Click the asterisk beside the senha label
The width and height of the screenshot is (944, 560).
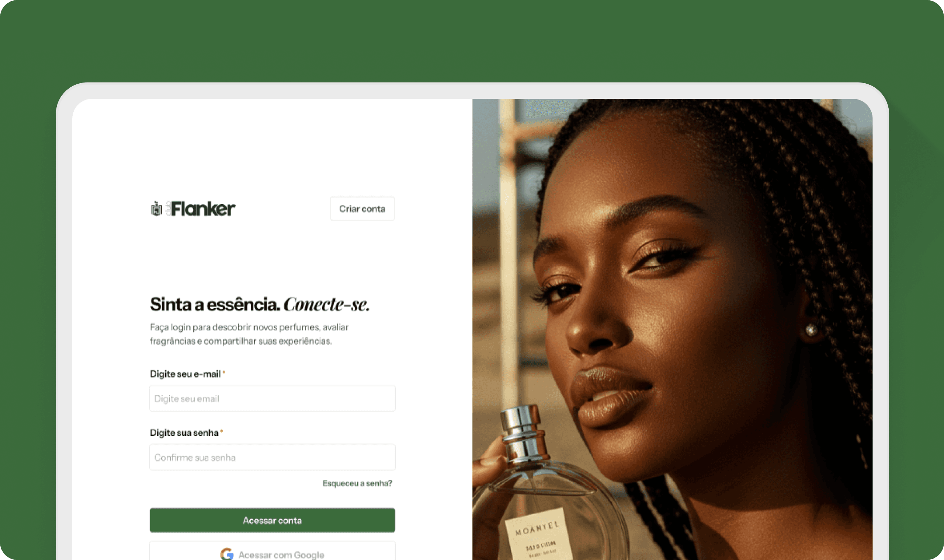click(x=221, y=431)
